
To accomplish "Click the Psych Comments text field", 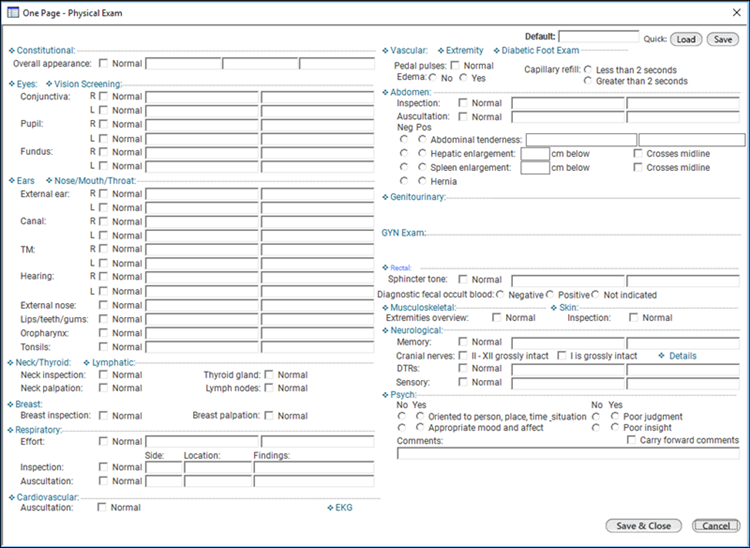I will (568, 453).
